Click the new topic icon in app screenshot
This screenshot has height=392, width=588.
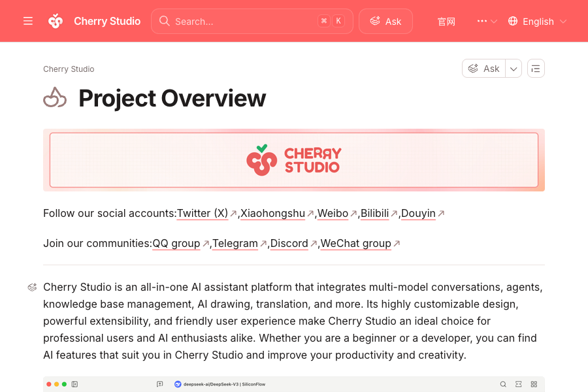[x=160, y=384]
